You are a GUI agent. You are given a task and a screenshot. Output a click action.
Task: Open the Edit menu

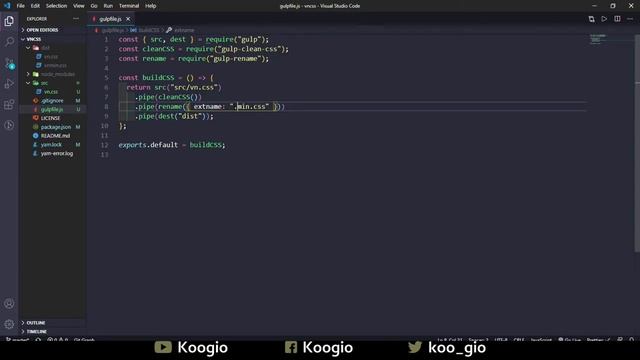point(36,6)
